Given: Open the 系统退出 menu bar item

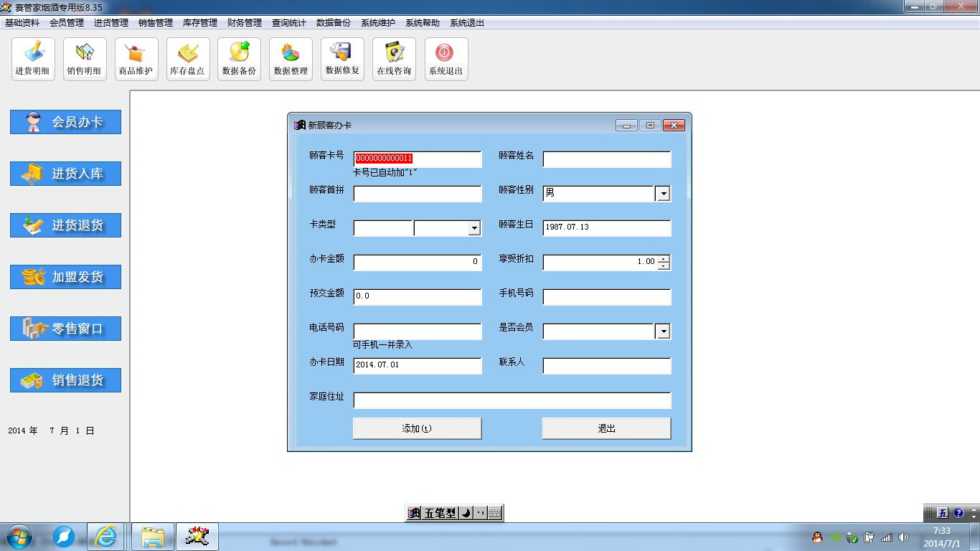Looking at the screenshot, I should 467,23.
